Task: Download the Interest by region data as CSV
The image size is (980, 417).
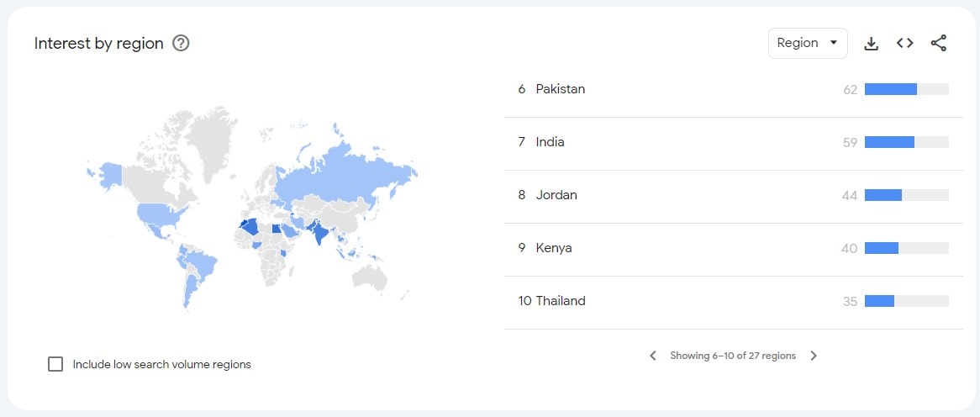Action: (x=871, y=43)
